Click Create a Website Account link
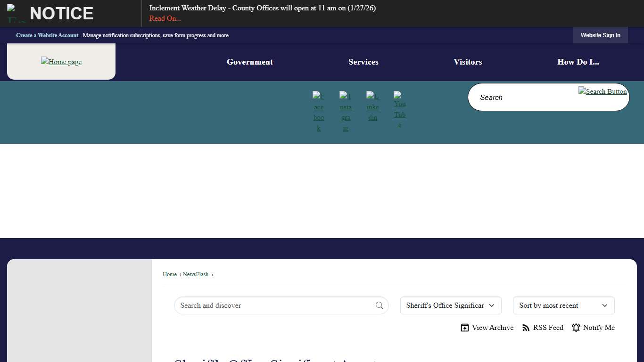The width and height of the screenshot is (644, 362). click(47, 35)
